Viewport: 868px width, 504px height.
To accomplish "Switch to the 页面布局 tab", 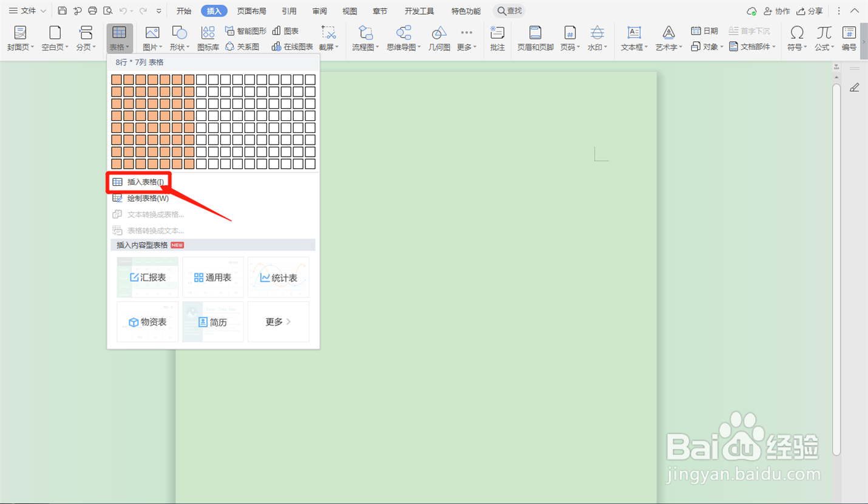I will coord(251,11).
